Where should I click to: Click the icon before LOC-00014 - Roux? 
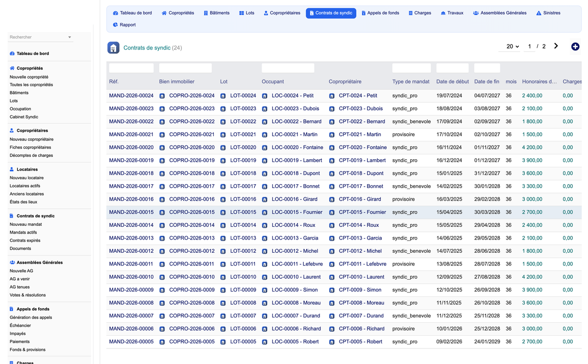(x=265, y=226)
